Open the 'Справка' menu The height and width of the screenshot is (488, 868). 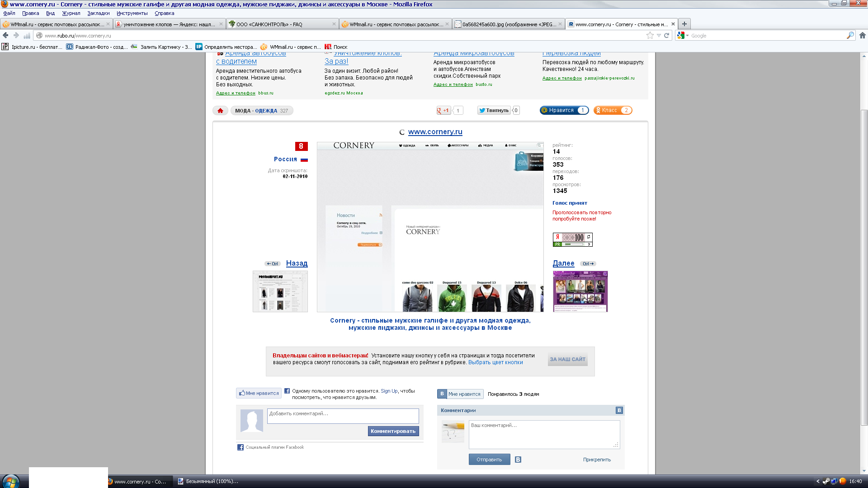tap(164, 13)
